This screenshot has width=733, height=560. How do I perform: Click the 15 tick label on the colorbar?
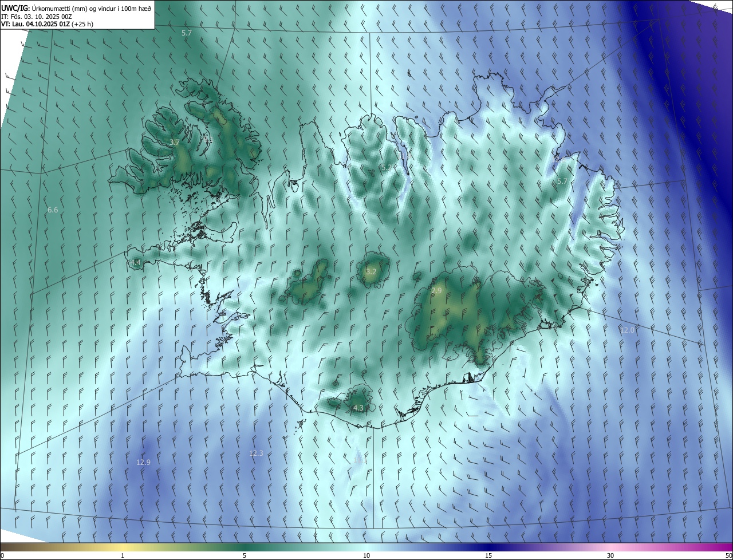[488, 555]
